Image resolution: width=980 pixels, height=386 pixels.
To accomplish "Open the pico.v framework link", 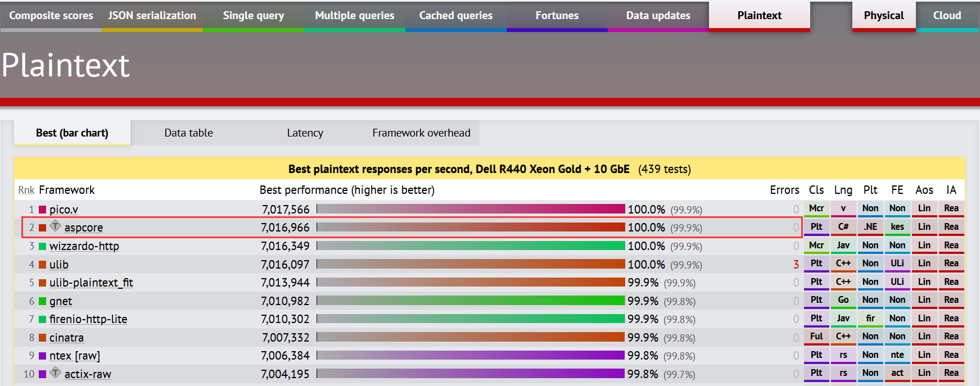I will click(64, 210).
